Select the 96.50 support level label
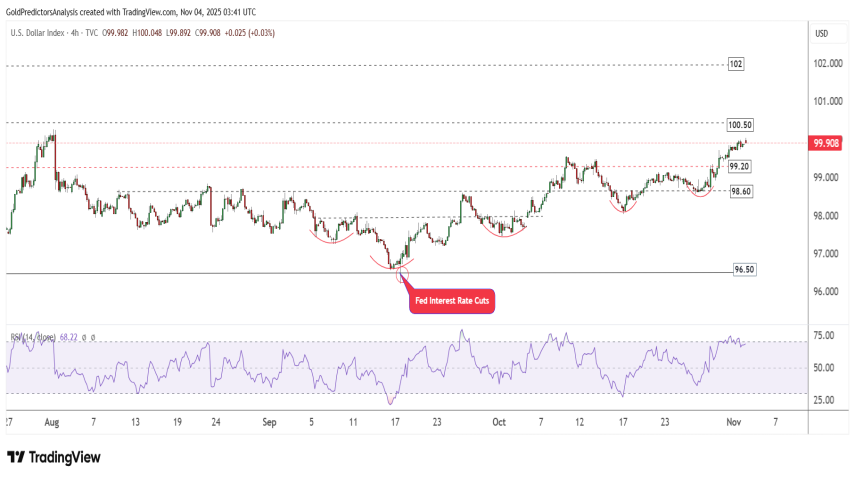855x480 pixels. click(743, 270)
